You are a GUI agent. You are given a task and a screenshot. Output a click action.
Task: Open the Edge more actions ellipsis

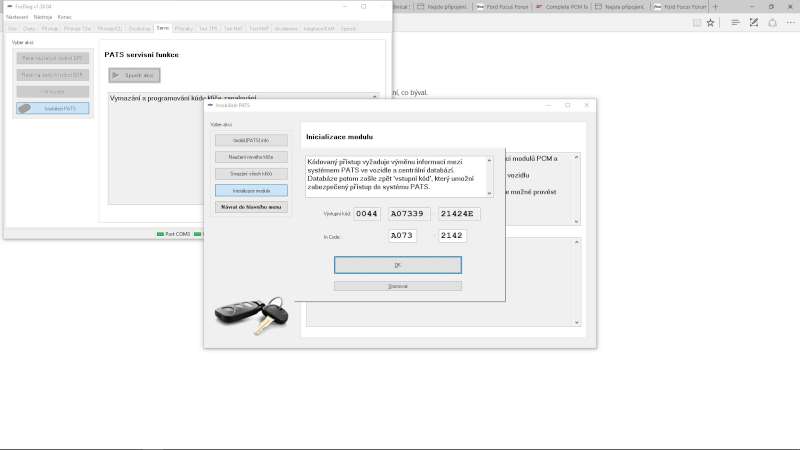(789, 22)
